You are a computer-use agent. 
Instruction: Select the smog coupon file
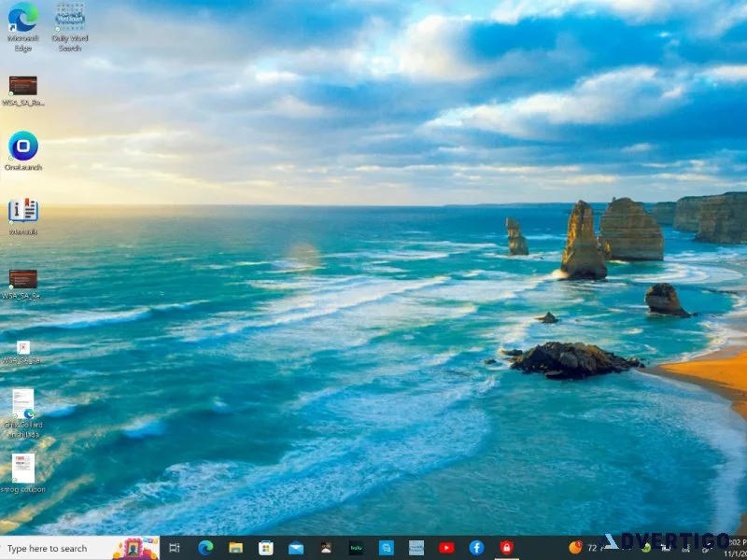(22, 473)
